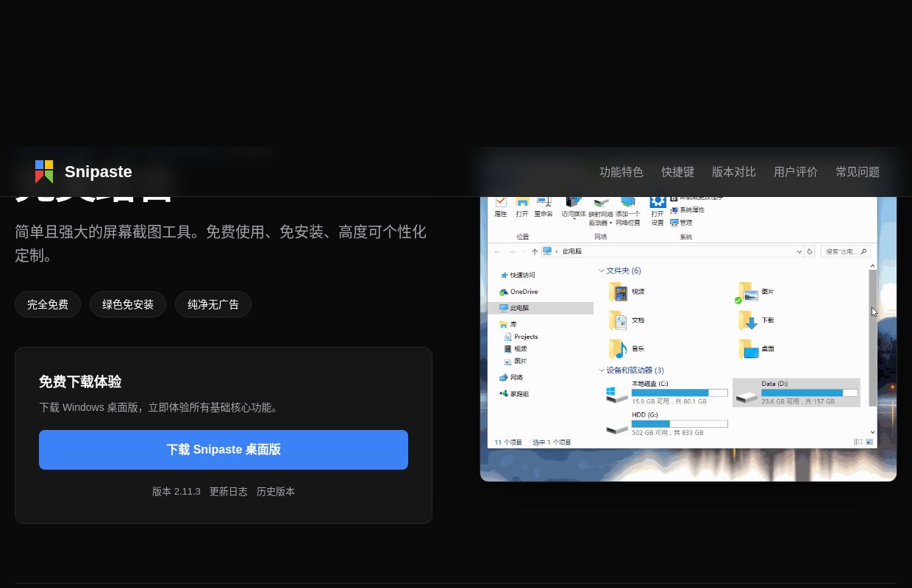The width and height of the screenshot is (912, 588).
Task: Click Explorer forward arrow button
Action: coord(512,251)
